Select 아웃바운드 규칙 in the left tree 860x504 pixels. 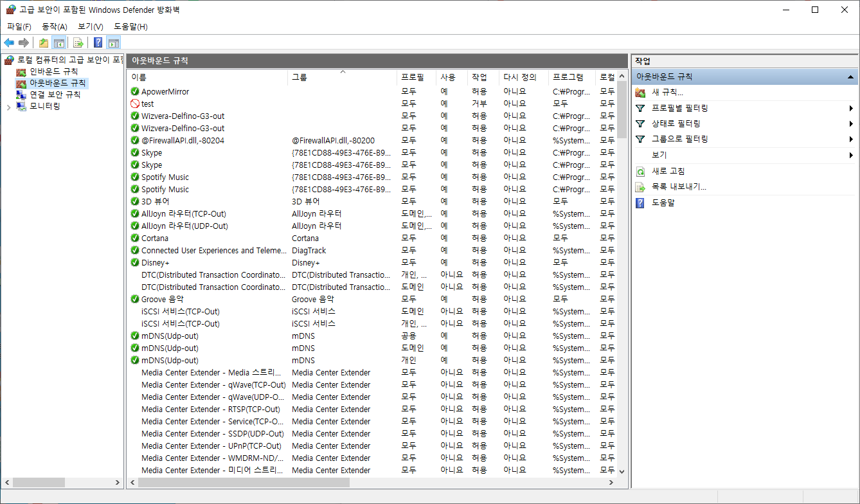[58, 83]
